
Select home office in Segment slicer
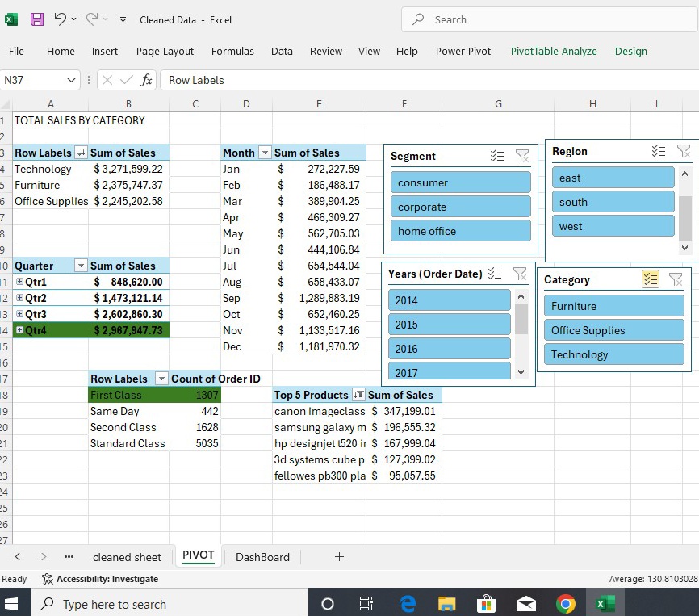click(x=461, y=231)
